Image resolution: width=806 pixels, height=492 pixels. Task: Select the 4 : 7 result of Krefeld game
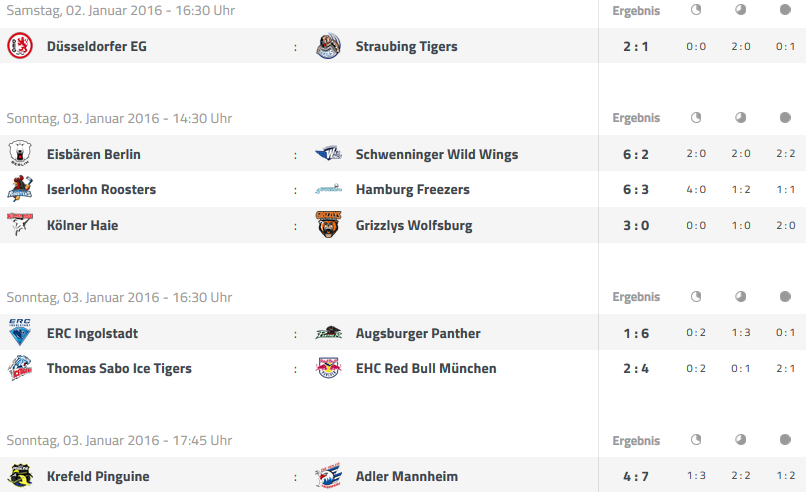[636, 477]
